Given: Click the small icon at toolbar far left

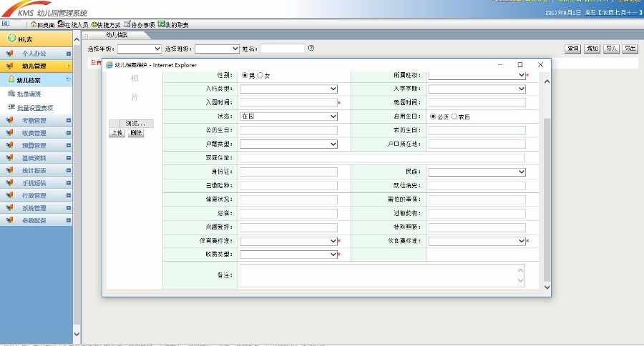Looking at the screenshot, I should click(x=5, y=24).
